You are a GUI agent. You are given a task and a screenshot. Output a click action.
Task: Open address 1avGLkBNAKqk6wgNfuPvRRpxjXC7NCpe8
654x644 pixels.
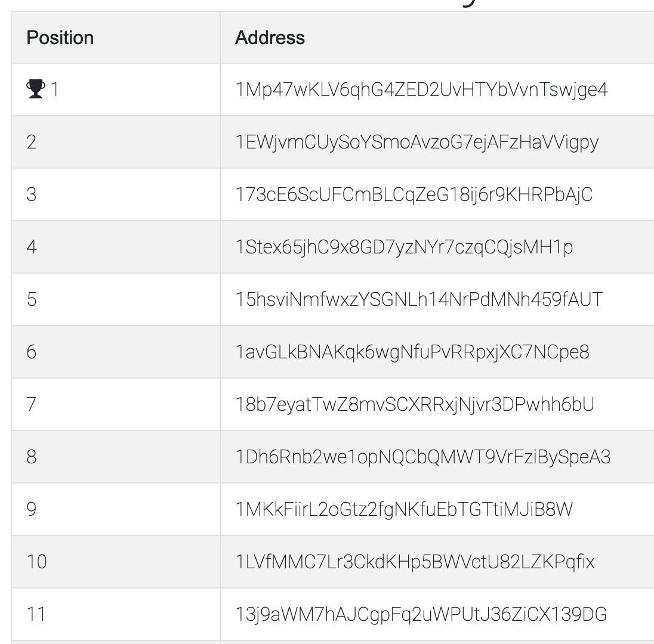point(412,352)
